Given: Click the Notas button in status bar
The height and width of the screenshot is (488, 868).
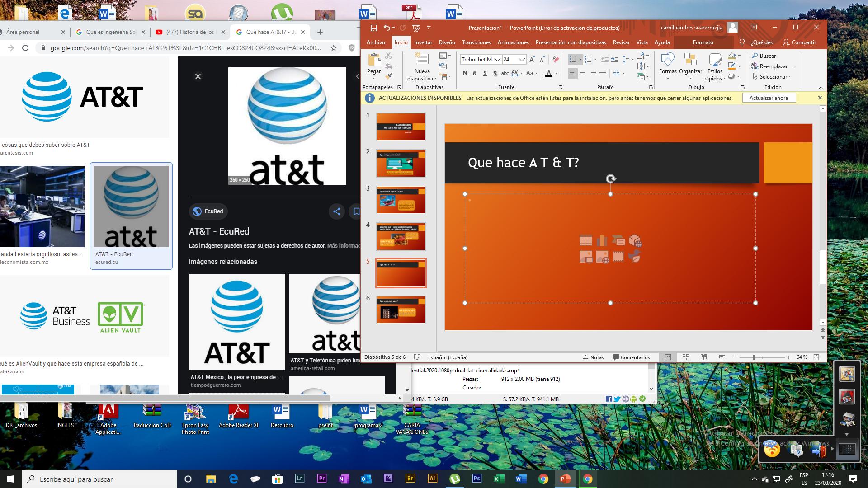Looking at the screenshot, I should pos(594,357).
